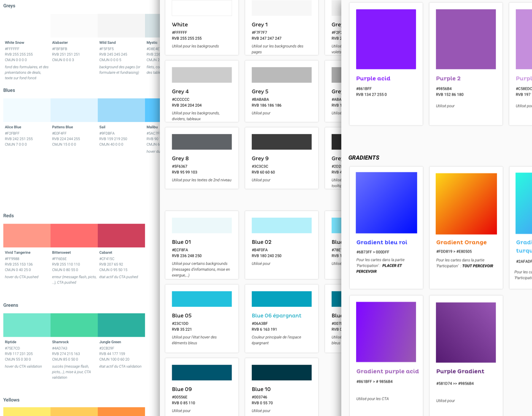This screenshot has width=532, height=416.
Task: Click the Grey 8 hex code text
Action: pos(179,166)
